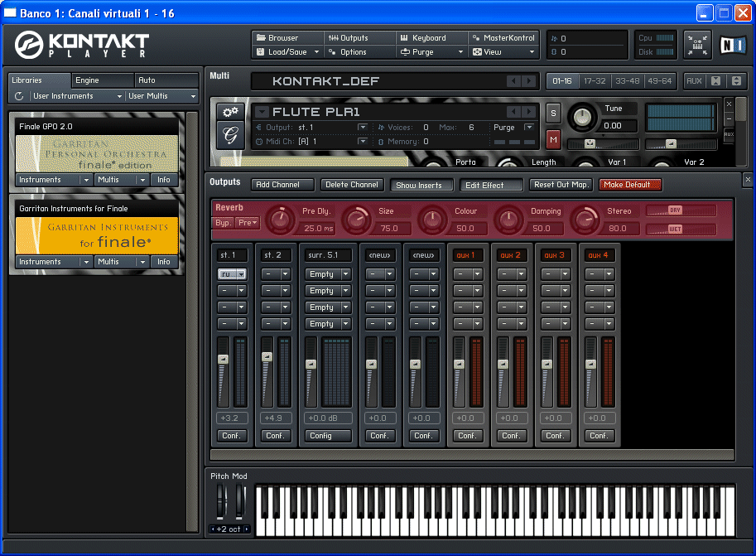This screenshot has width=756, height=556.
Task: Click the Finale GPO 2.0 library banner
Action: pyautogui.click(x=97, y=153)
